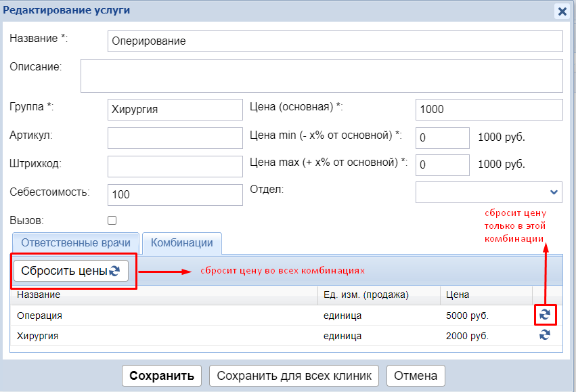Focus the Артикул input field
The height and width of the screenshot is (392, 576).
[175, 137]
